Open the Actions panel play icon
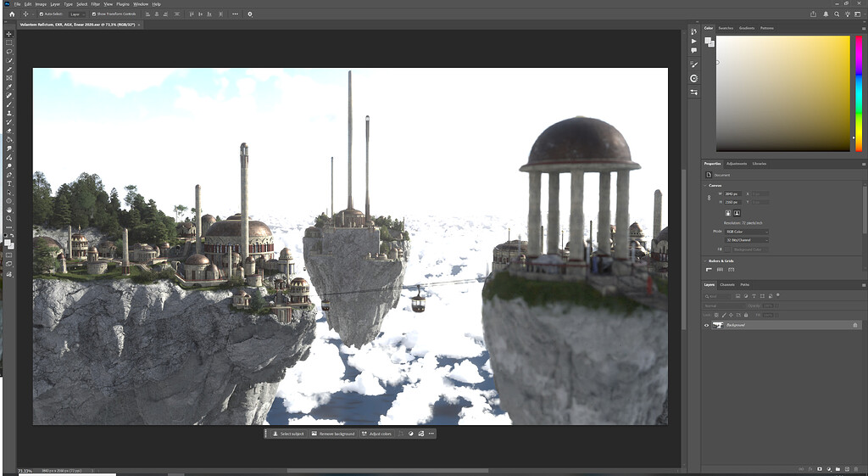 coord(693,41)
